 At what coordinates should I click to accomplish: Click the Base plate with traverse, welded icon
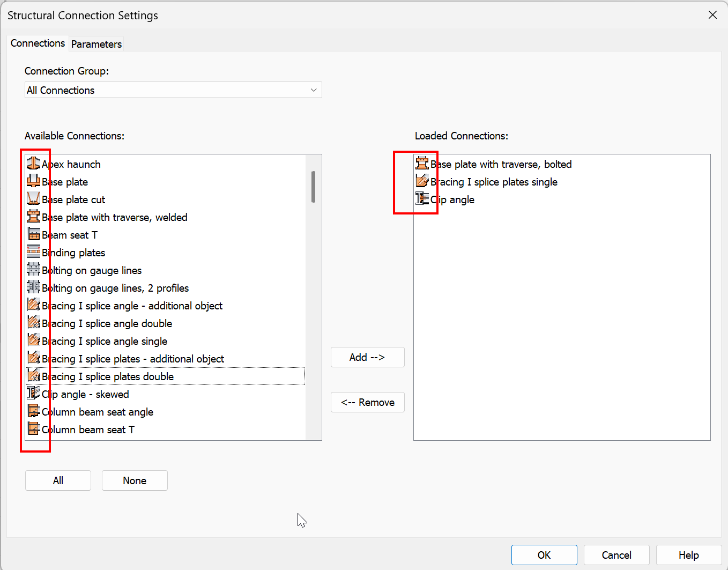tap(34, 217)
